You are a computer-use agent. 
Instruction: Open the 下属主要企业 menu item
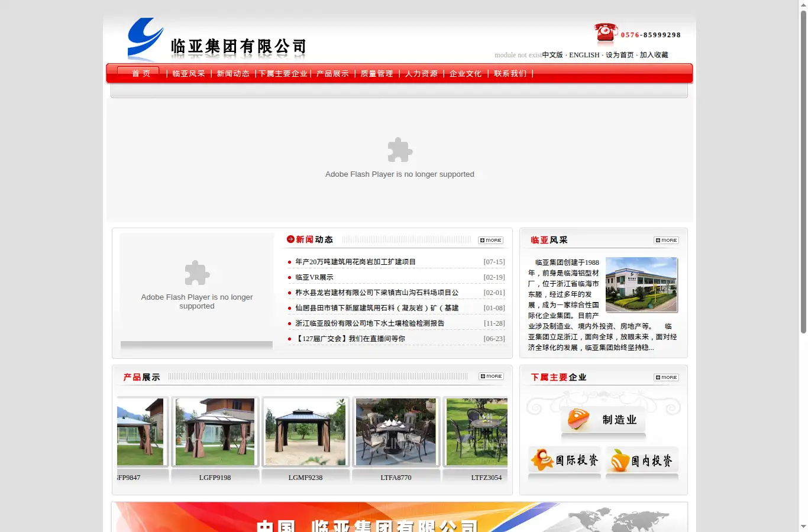[283, 74]
